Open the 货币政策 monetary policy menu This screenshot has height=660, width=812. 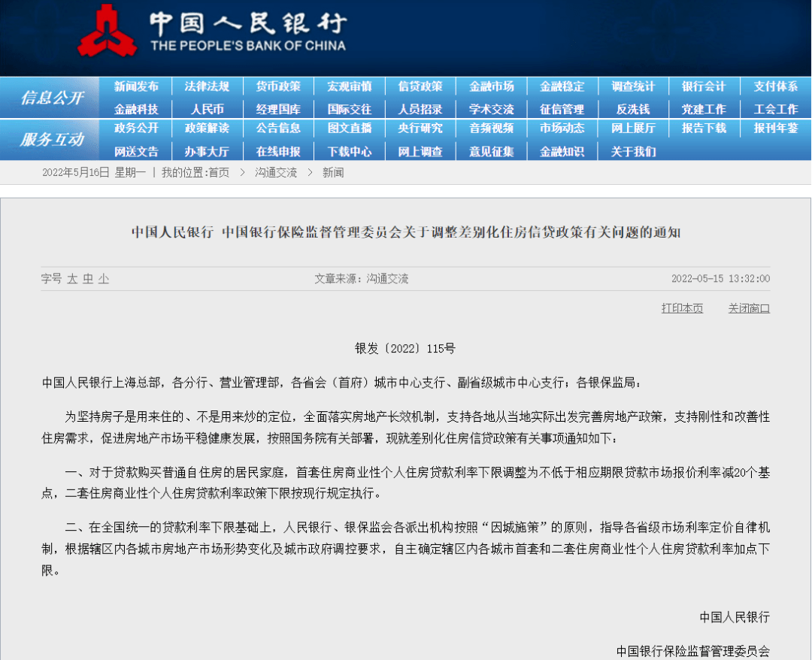point(278,86)
